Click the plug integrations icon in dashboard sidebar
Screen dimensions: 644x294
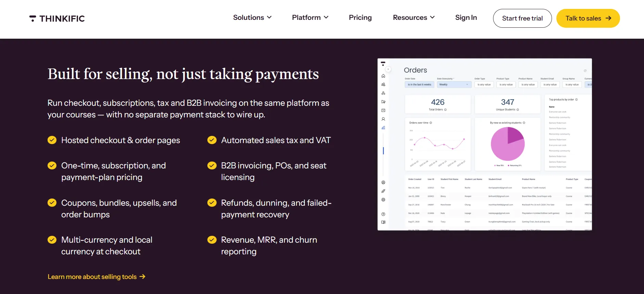point(383,191)
